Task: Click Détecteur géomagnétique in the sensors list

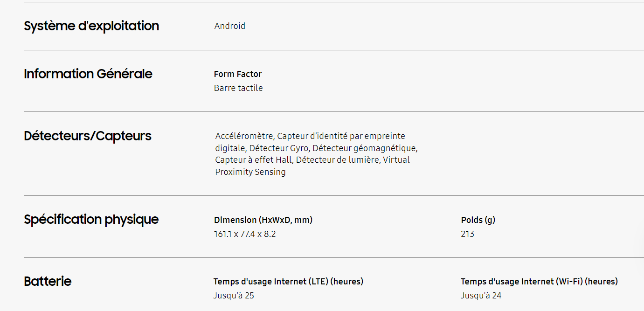Action: [364, 148]
